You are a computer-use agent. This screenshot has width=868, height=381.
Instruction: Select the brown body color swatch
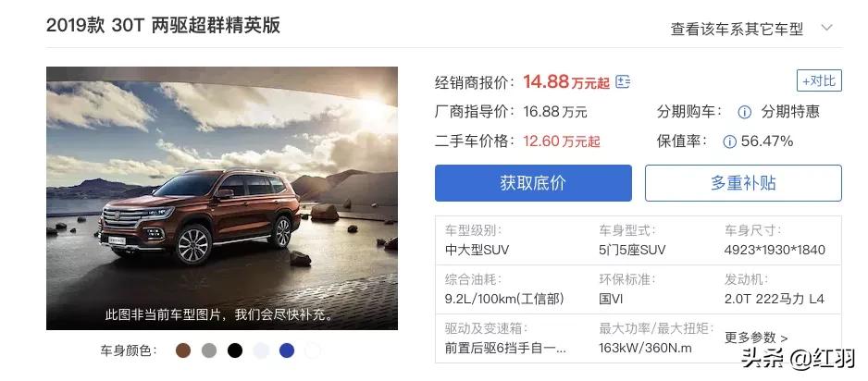pyautogui.click(x=183, y=350)
